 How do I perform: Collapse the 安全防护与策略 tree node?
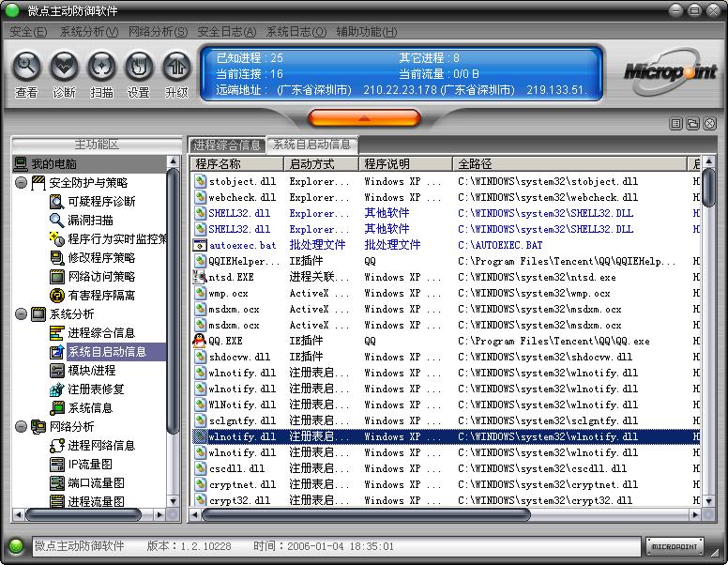click(21, 182)
